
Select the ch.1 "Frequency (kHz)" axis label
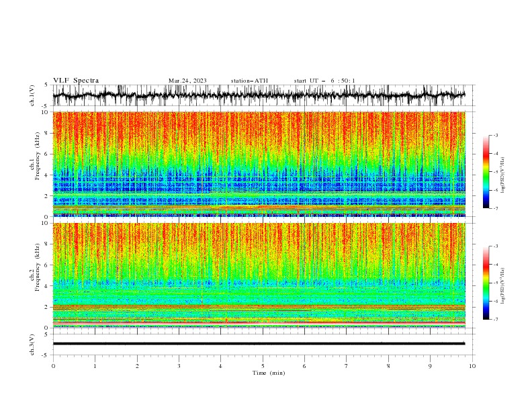[37, 156]
